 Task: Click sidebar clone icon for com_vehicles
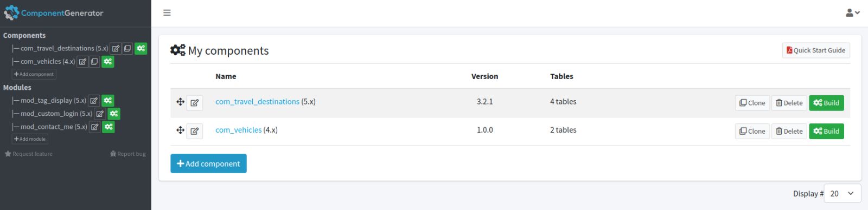[x=94, y=61]
